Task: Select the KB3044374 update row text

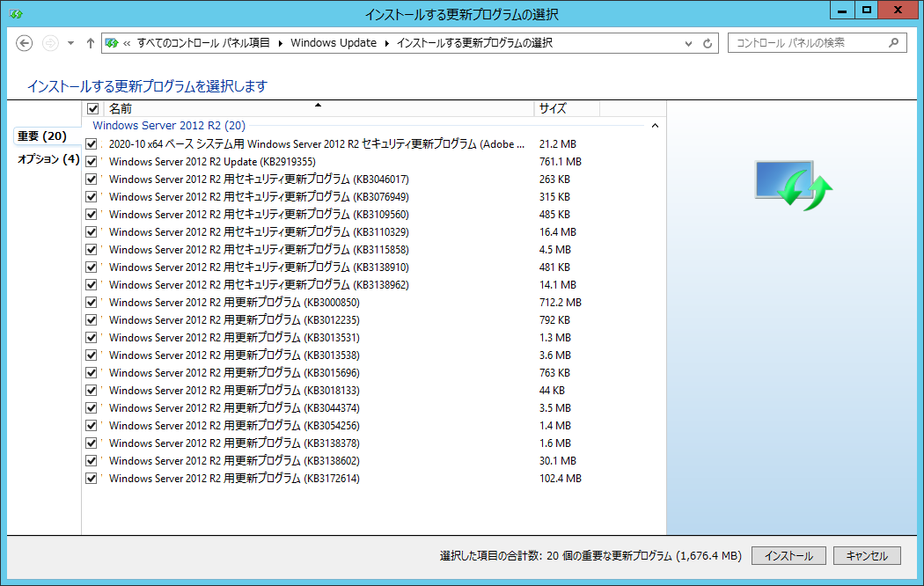Action: pos(234,408)
